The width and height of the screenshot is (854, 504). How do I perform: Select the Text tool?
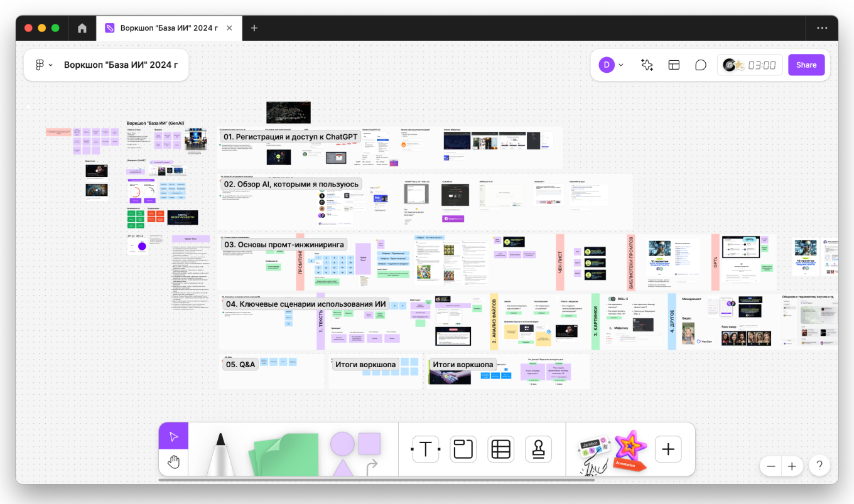[x=426, y=449]
